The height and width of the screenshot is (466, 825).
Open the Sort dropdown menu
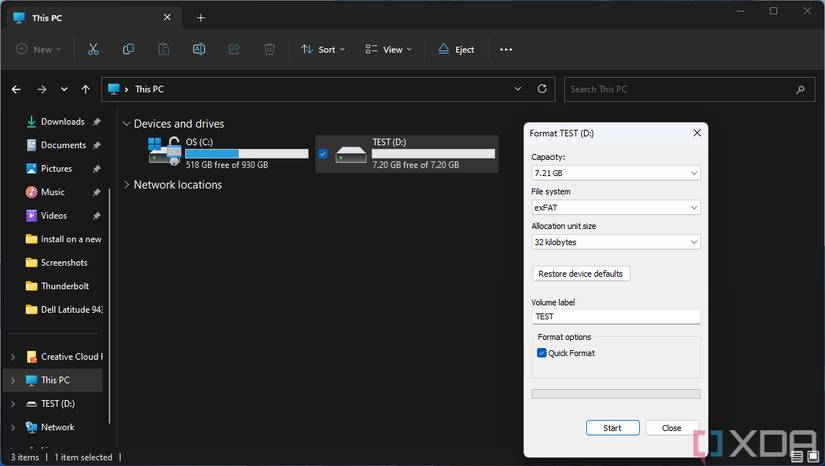(x=323, y=49)
